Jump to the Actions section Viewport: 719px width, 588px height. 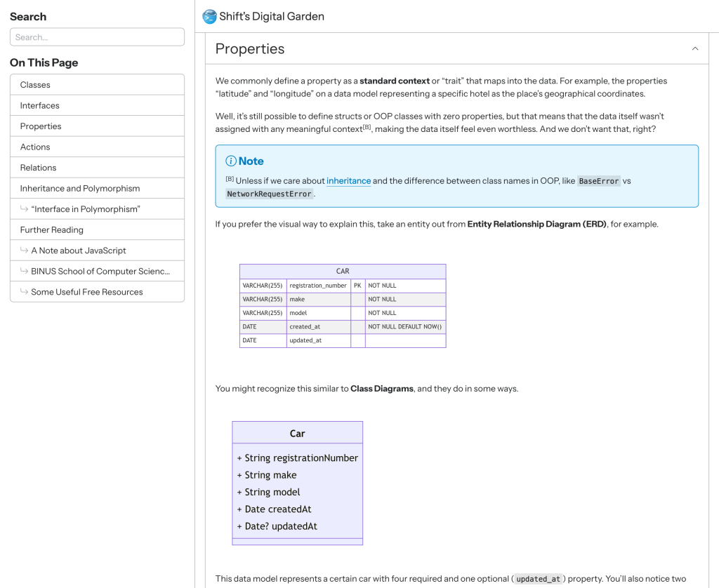(x=97, y=147)
